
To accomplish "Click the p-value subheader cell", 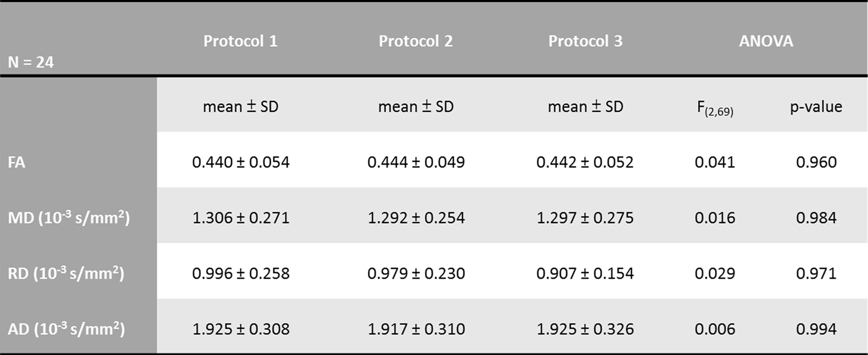I will [816, 106].
